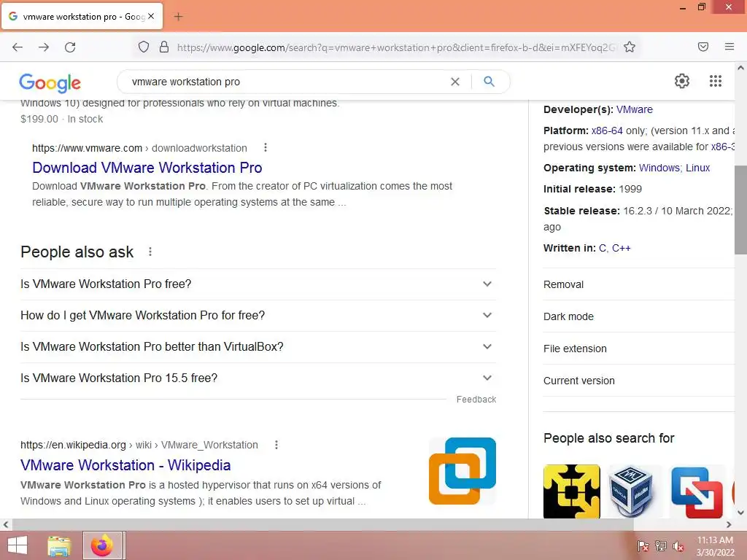Click the horizontal scrollbar thumb
The image size is (747, 560).
323,524
